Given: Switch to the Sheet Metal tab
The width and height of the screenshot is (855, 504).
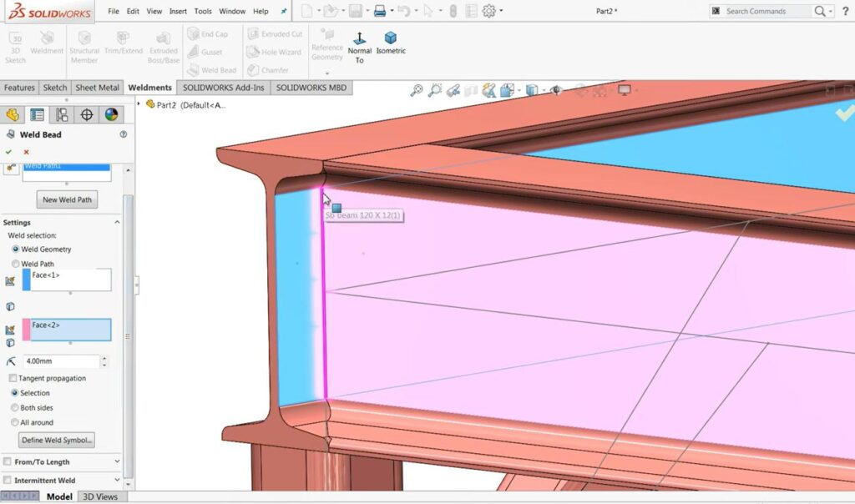Looking at the screenshot, I should pyautogui.click(x=97, y=87).
